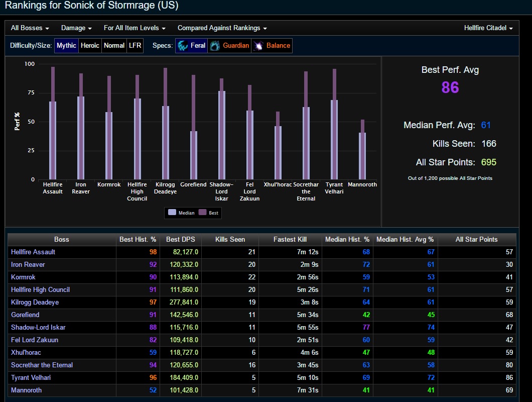Click Best DPS value 82,127.0

(x=185, y=252)
